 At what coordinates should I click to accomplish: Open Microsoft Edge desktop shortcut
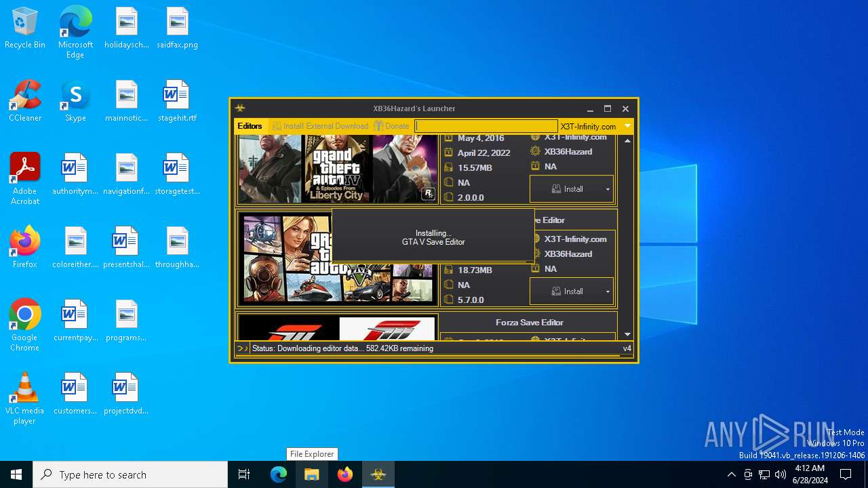pos(75,33)
